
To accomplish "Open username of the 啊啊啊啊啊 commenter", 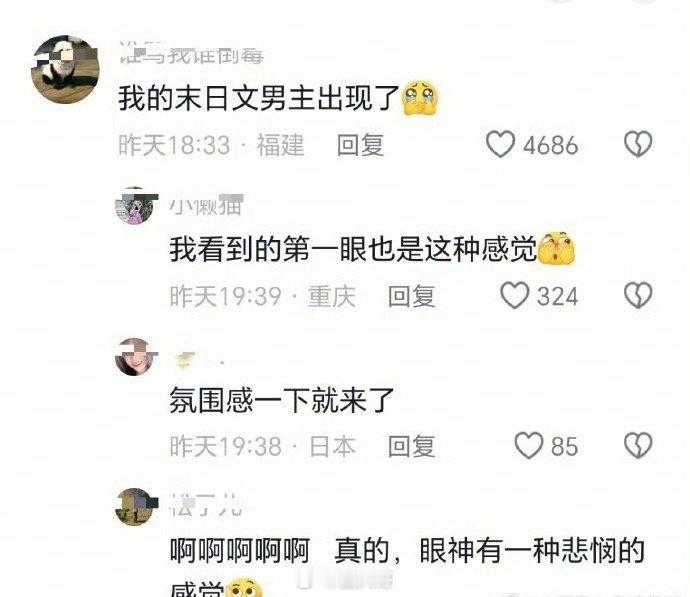I will click(206, 505).
